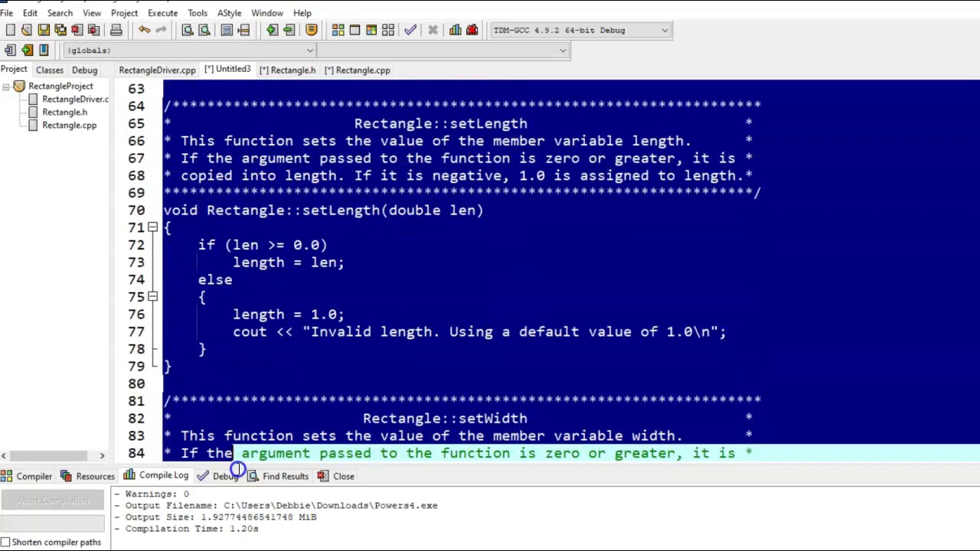Click the Redo arrow icon
Screen dimensions: 980x551
pyautogui.click(x=161, y=30)
